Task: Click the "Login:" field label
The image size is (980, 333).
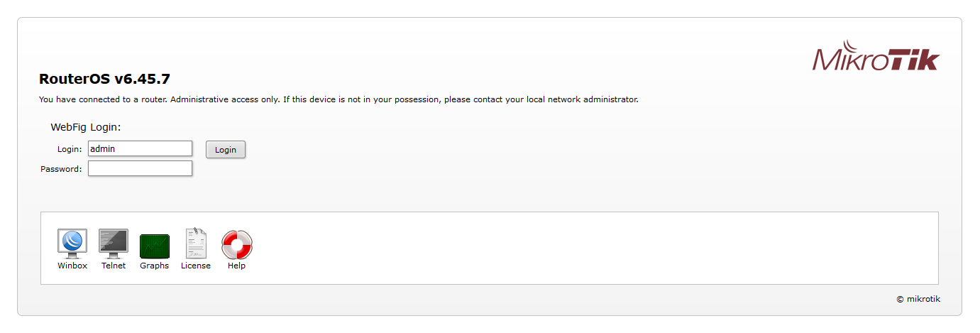Action: tap(70, 149)
